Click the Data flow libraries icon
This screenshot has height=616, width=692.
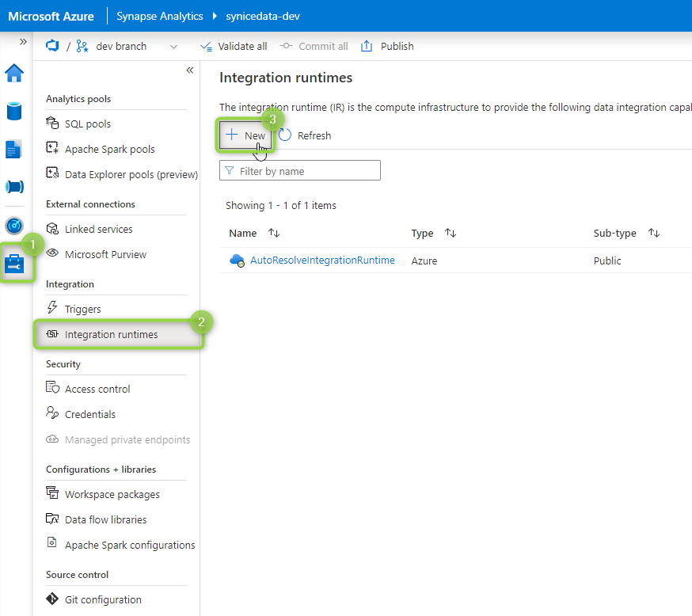click(x=52, y=518)
